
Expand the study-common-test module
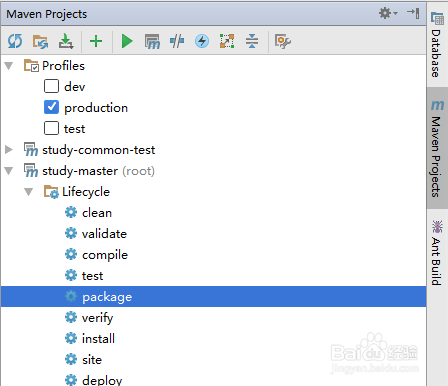9,150
